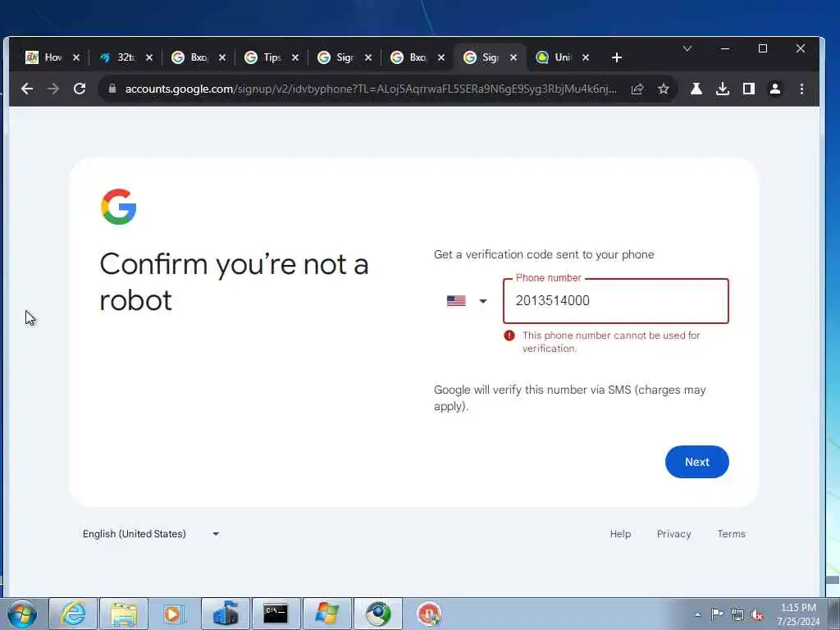Viewport: 840px width, 630px height.
Task: Open the Chrome labs flask icon
Action: (x=696, y=89)
